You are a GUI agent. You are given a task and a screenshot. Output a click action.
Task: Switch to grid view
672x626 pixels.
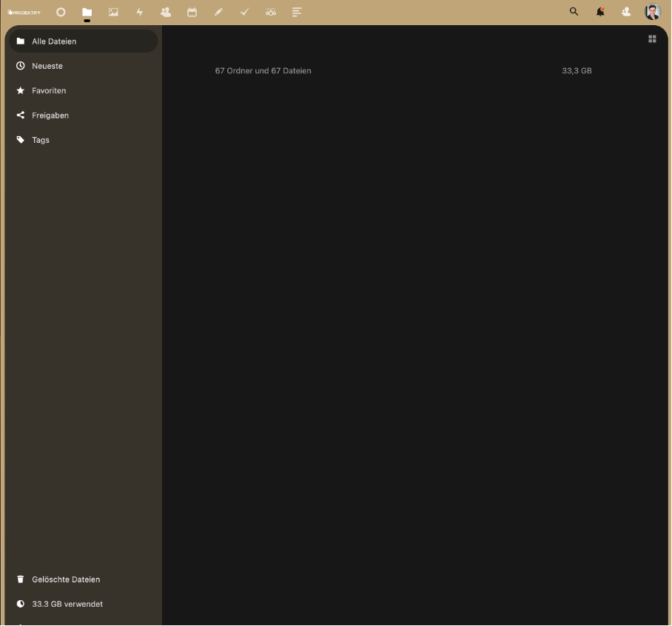click(x=652, y=39)
